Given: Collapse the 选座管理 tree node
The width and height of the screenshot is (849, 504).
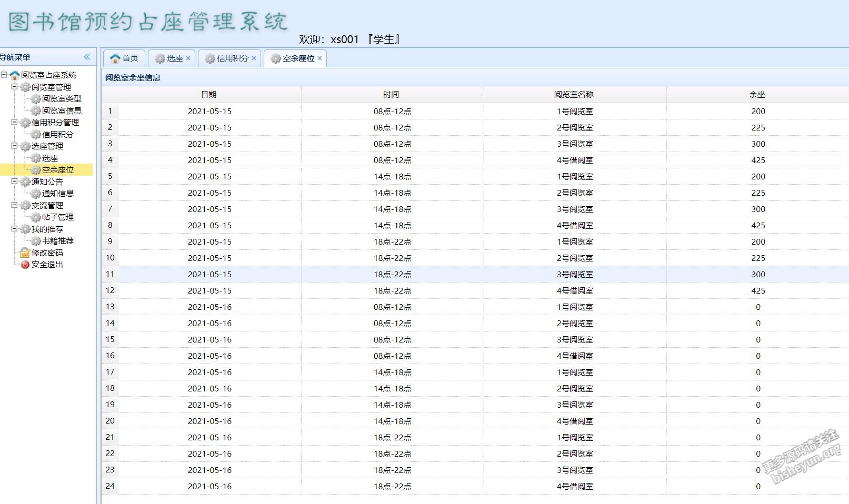Looking at the screenshot, I should tap(15, 146).
